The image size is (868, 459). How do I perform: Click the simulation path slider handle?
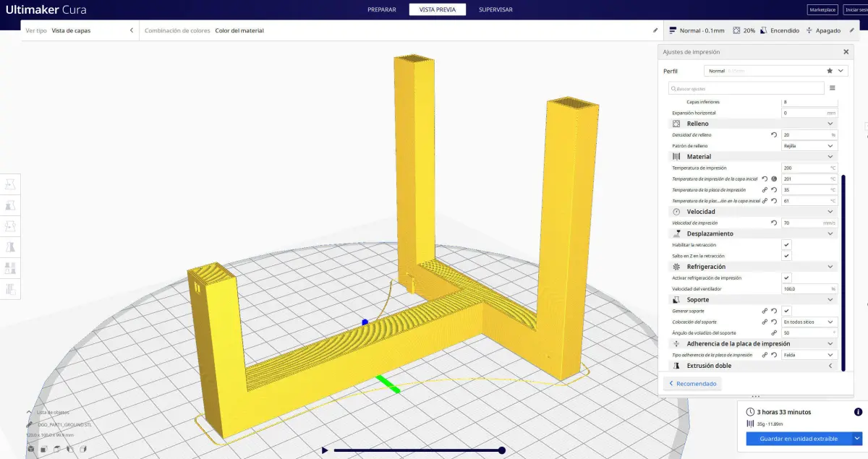(x=502, y=450)
